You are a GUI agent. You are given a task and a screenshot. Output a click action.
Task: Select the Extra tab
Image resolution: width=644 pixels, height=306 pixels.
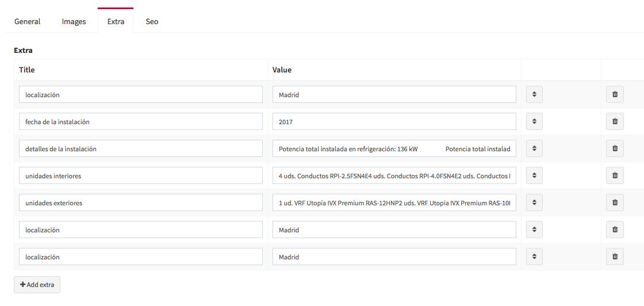click(116, 21)
